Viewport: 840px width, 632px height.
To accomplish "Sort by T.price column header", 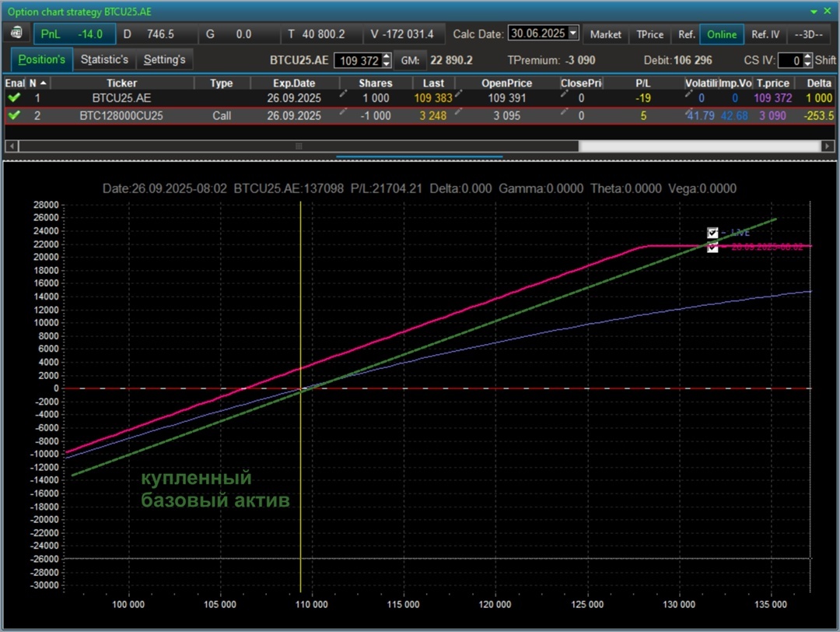I will pyautogui.click(x=772, y=83).
